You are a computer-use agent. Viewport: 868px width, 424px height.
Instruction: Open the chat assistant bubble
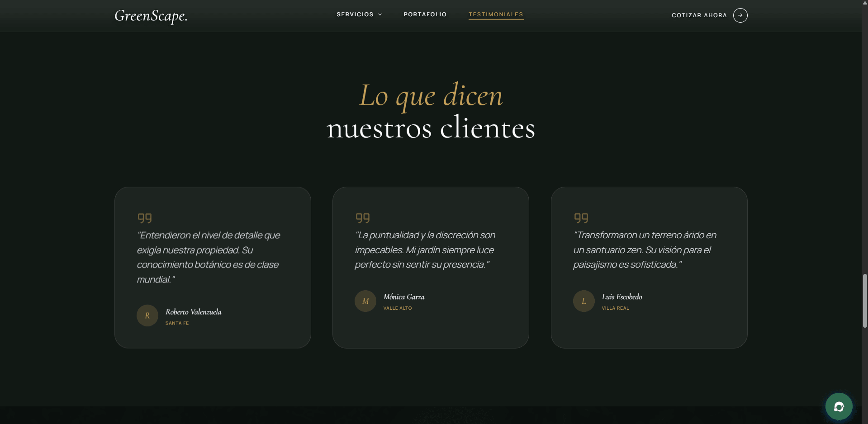pos(838,406)
